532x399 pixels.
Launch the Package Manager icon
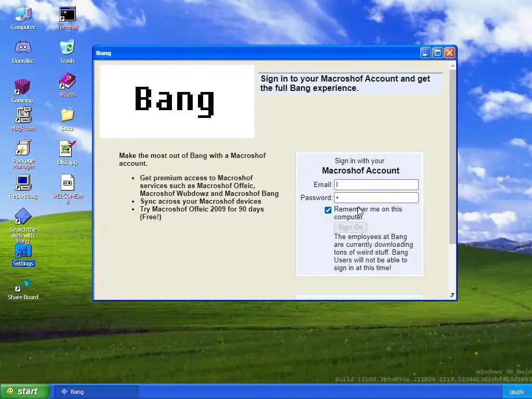point(23,154)
